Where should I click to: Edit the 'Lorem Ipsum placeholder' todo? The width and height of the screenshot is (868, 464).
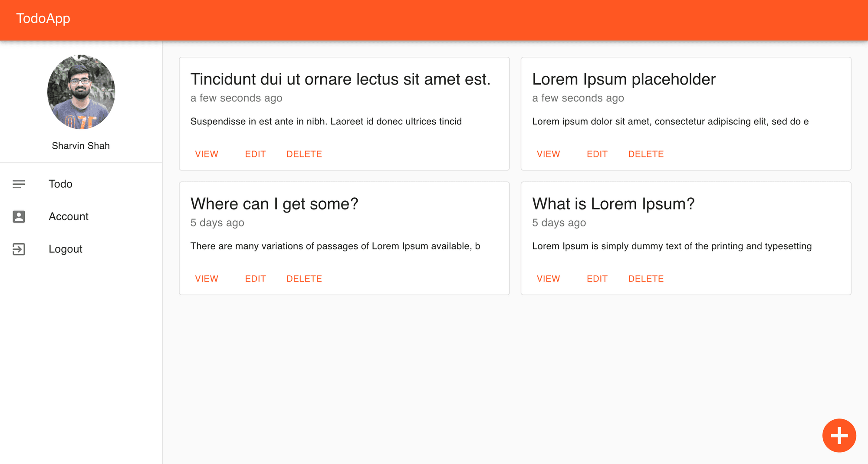(597, 154)
